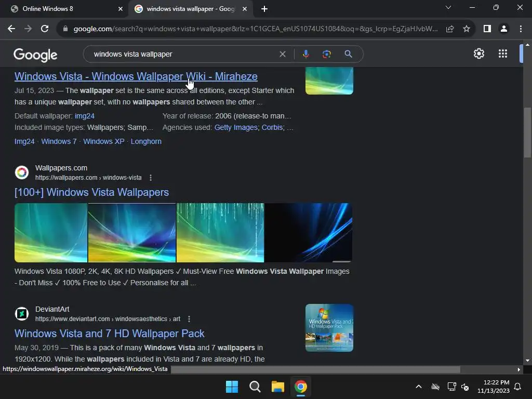Reload the current page
Image resolution: width=532 pixels, height=399 pixels.
(x=45, y=29)
